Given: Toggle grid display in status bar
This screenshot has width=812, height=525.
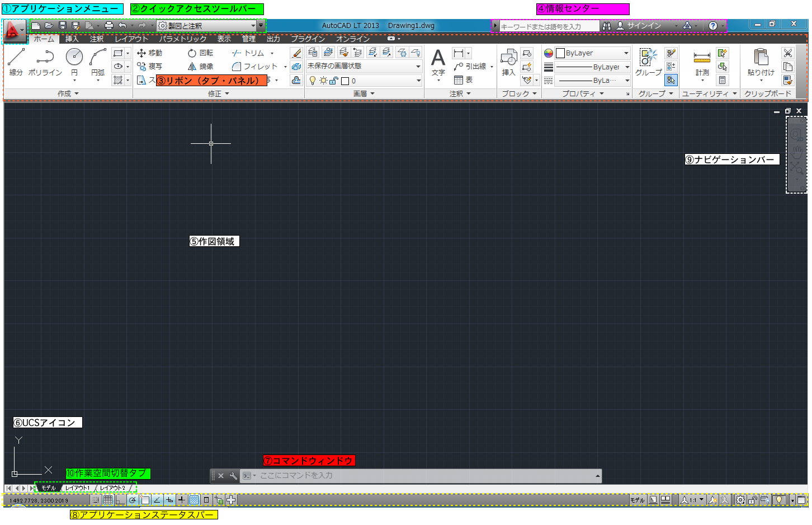Looking at the screenshot, I should [x=108, y=500].
